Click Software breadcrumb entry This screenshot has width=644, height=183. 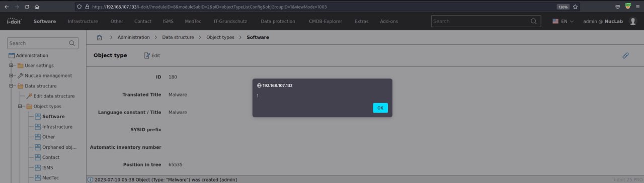(x=258, y=37)
